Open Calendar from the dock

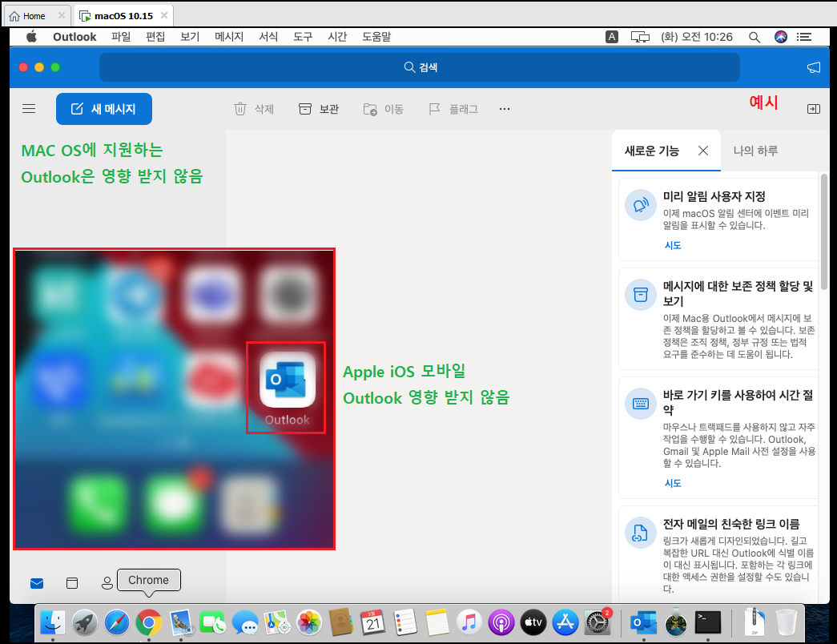click(373, 622)
